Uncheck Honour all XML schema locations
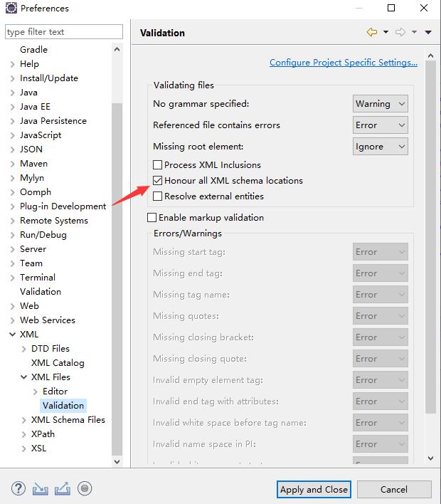Image resolution: width=441 pixels, height=504 pixels. click(x=158, y=181)
